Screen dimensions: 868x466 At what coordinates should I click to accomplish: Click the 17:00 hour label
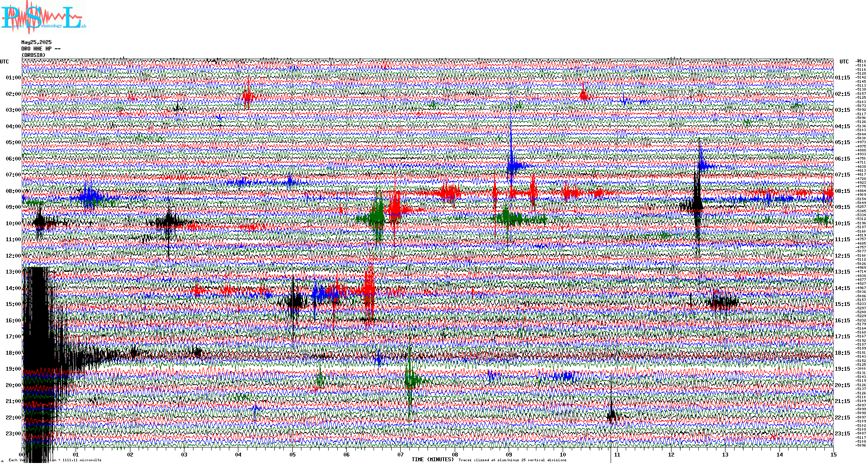(13, 337)
